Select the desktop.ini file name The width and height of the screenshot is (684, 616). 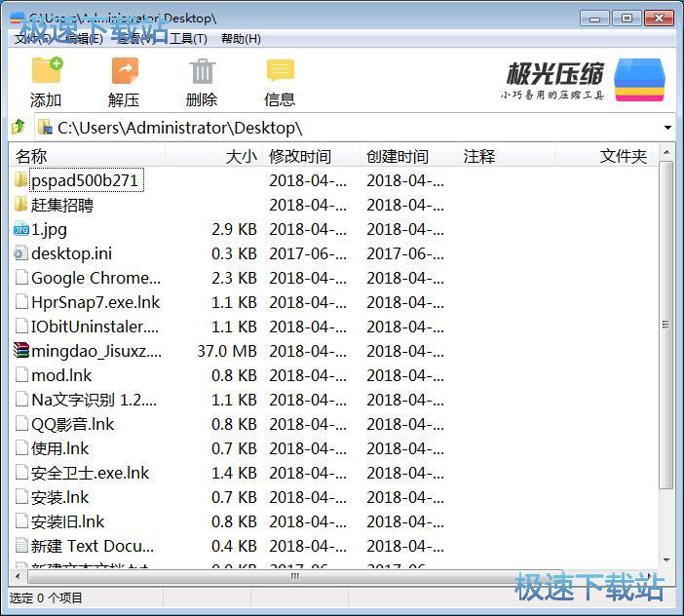click(71, 253)
